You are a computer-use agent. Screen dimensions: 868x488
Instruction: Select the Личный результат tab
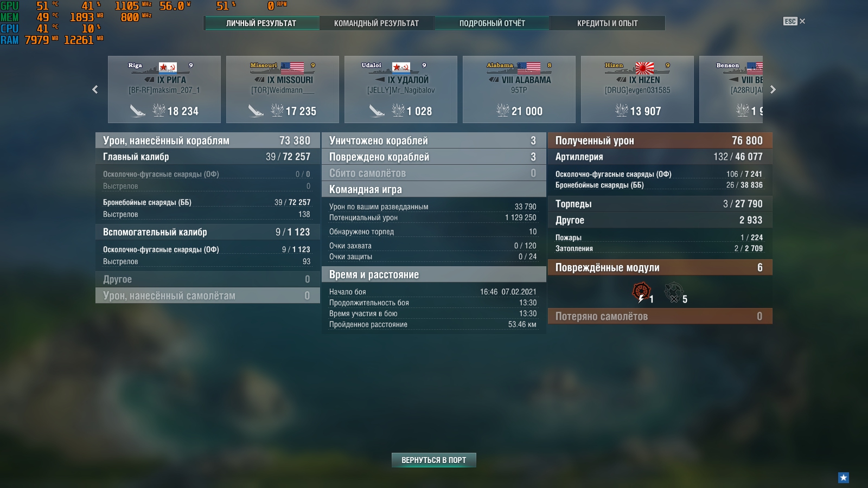coord(261,23)
